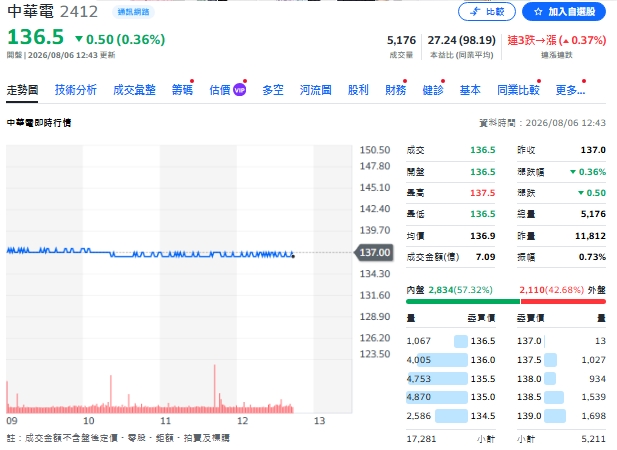The width and height of the screenshot is (617, 450).
Task: Click the 27.24 (98.19) P/E ratio value
Action: pyautogui.click(x=462, y=40)
